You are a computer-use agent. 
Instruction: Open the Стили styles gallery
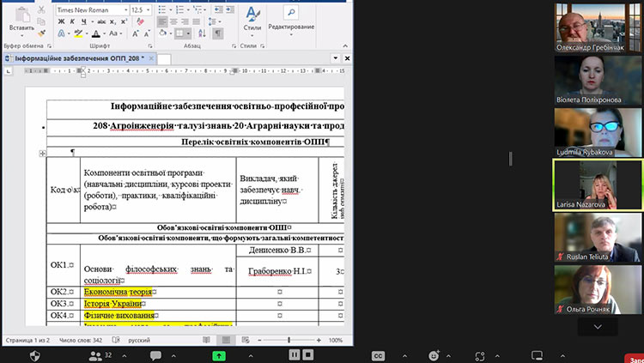[252, 19]
